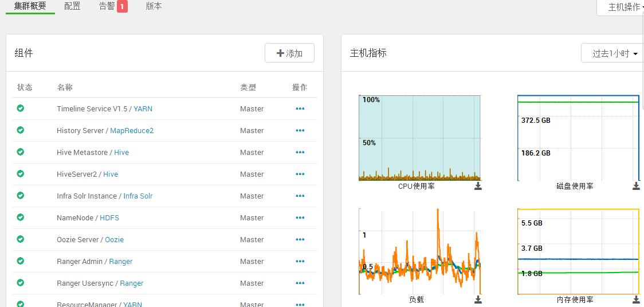Switch to the 版本 tab
Image resolution: width=644 pixels, height=307 pixels.
(154, 6)
